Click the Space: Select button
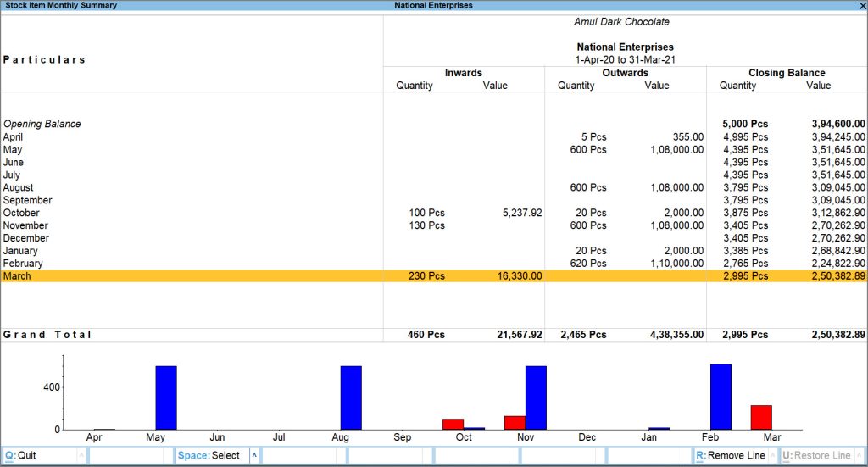 click(212, 455)
